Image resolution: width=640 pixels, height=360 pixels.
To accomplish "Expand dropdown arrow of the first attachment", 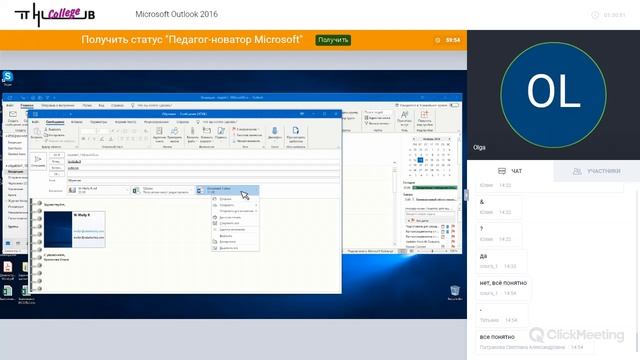I will [127, 191].
